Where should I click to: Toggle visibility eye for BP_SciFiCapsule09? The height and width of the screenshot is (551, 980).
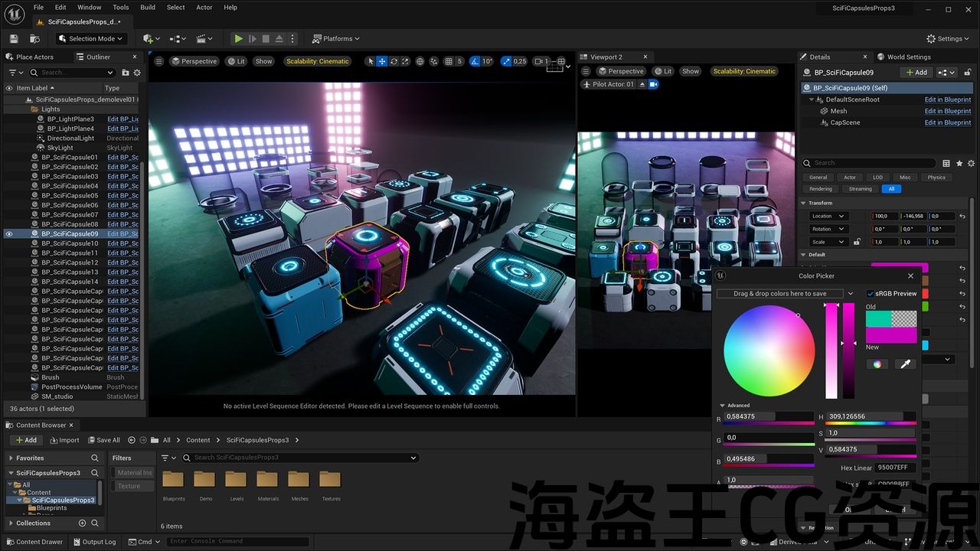click(x=9, y=234)
